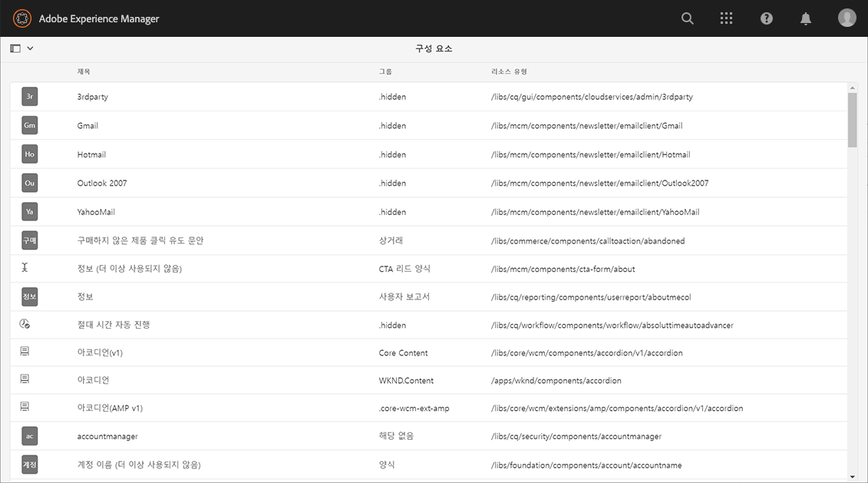Open the Gmail component title
The image size is (868, 483).
87,126
